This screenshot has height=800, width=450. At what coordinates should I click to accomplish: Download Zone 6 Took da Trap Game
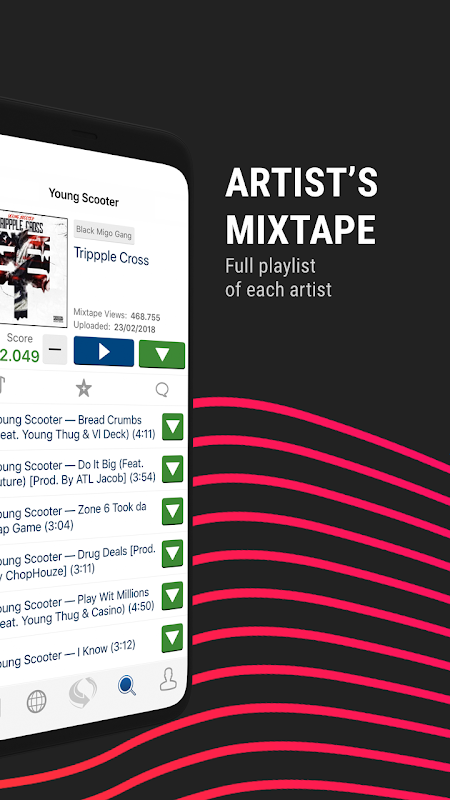tap(172, 511)
